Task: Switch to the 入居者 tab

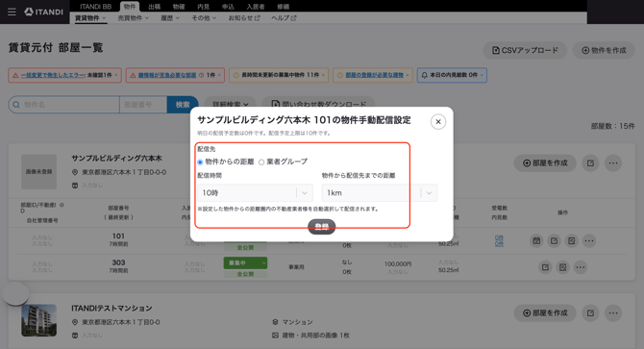Action: click(256, 7)
